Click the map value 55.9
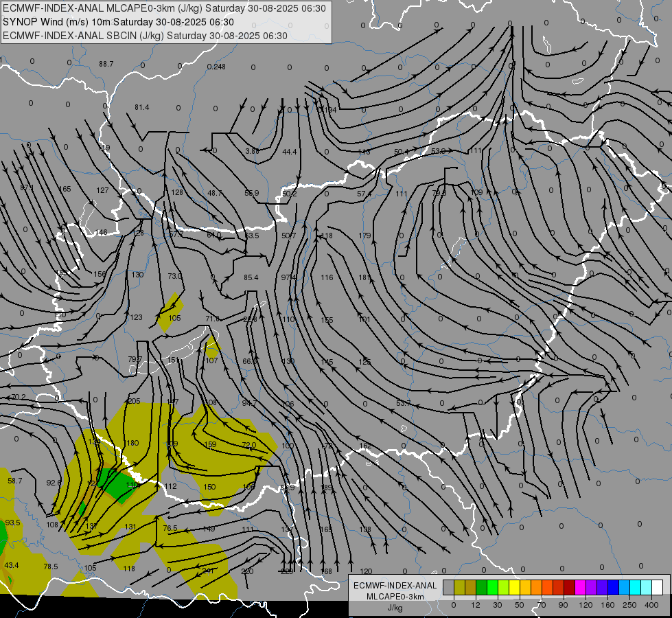The width and height of the screenshot is (672, 618). pyautogui.click(x=252, y=193)
